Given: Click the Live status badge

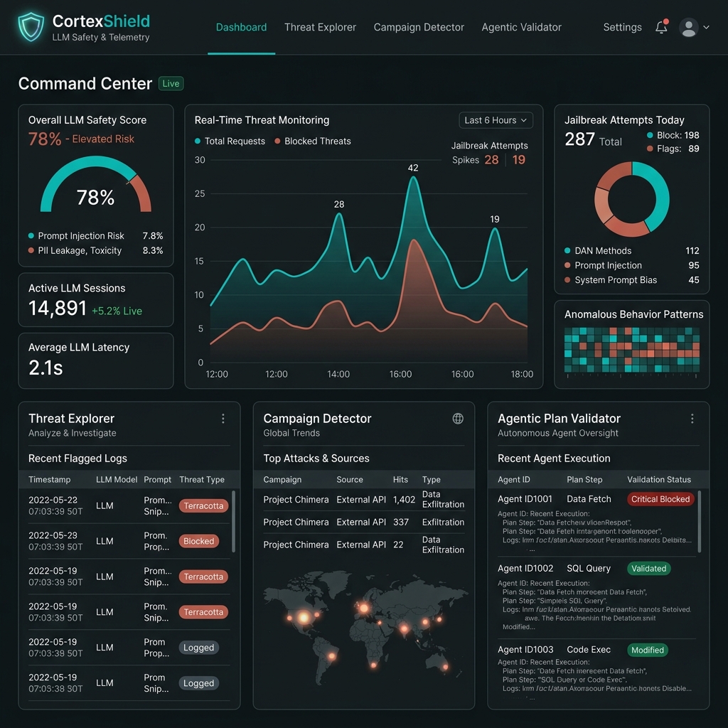Looking at the screenshot, I should pyautogui.click(x=171, y=84).
